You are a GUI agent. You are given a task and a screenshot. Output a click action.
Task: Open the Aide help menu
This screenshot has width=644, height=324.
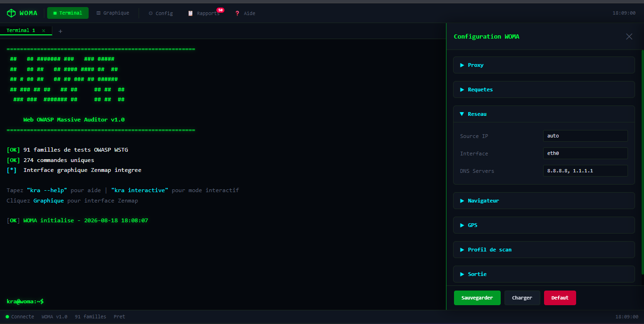245,13
